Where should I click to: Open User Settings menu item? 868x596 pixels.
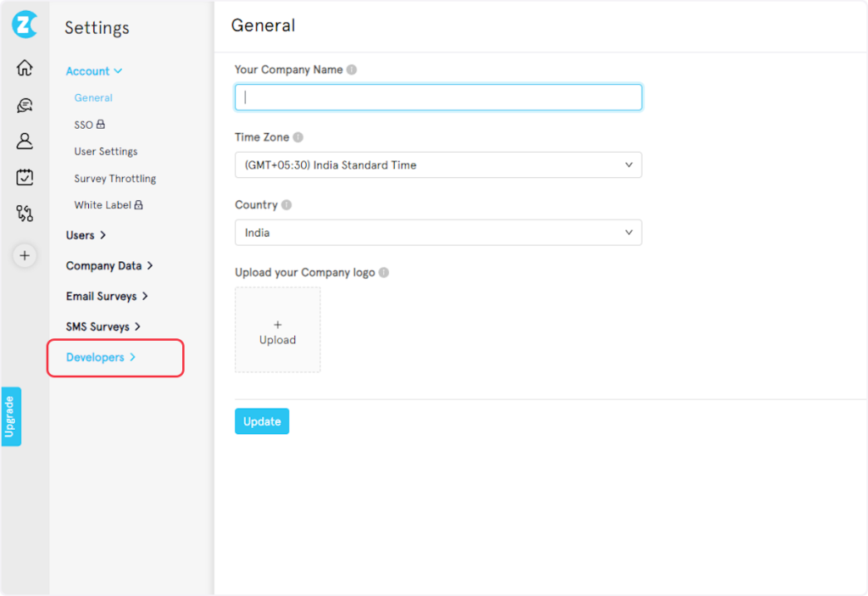(105, 152)
